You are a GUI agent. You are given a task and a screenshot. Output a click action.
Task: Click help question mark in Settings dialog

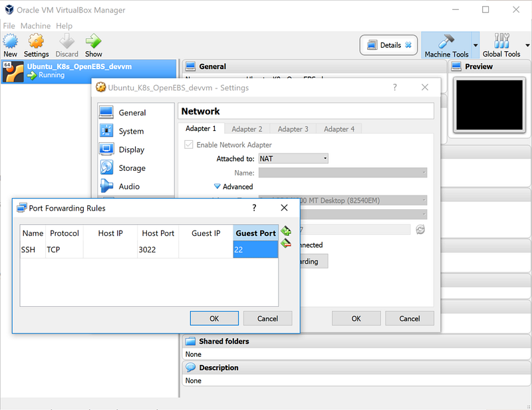pos(394,88)
